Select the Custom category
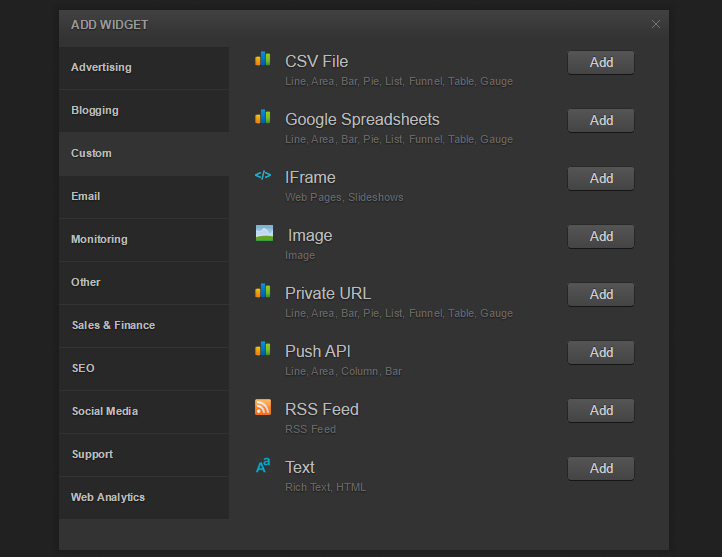This screenshot has width=722, height=557. 144,154
